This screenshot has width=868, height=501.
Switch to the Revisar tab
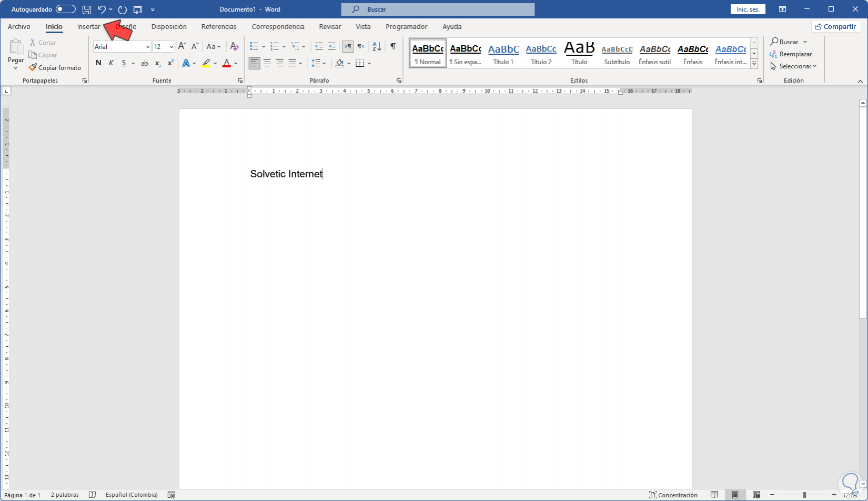coord(330,26)
